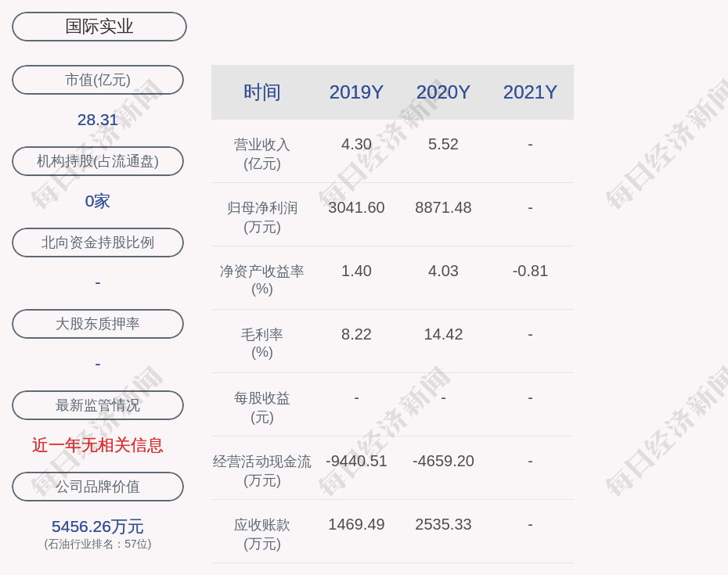Click the gross margin value 14.42
This screenshot has width=728, height=575.
pos(443,334)
